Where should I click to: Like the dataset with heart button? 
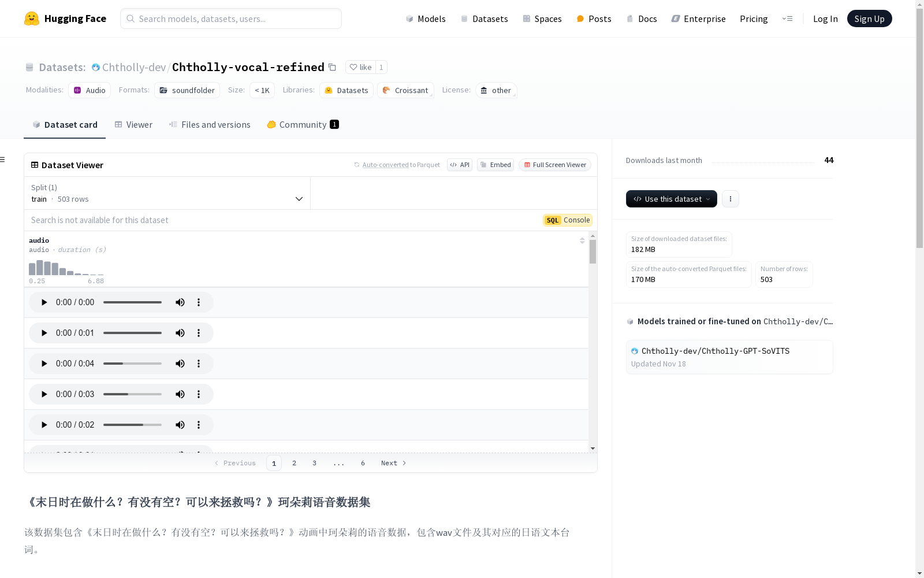coord(360,67)
